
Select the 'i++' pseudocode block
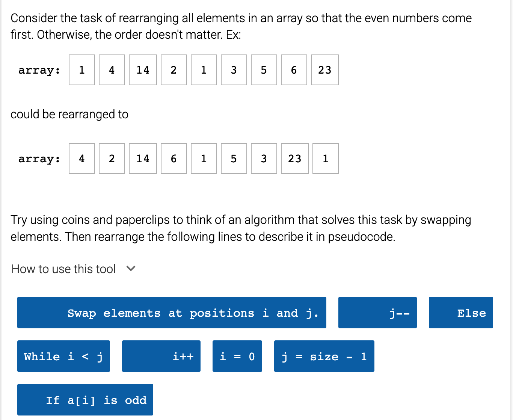[x=161, y=356]
